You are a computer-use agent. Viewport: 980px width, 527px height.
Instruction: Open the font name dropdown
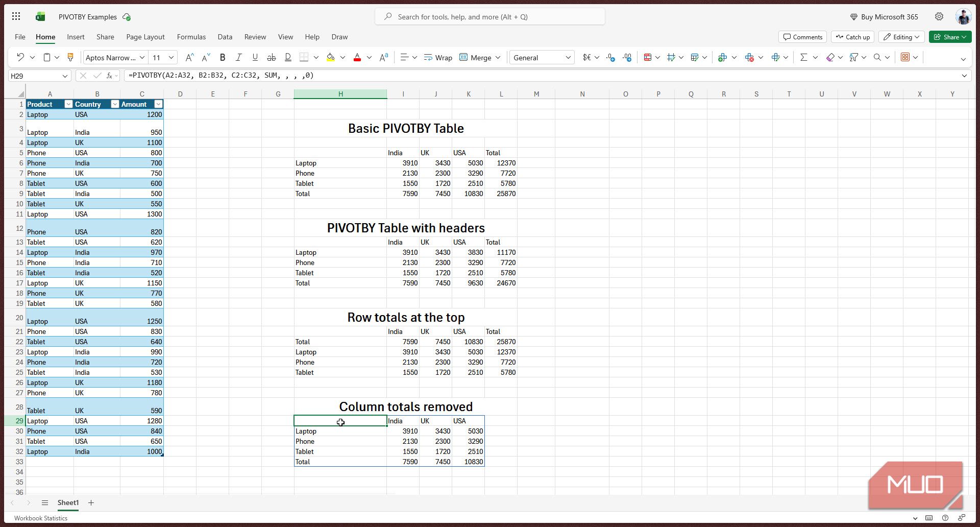[x=142, y=57]
